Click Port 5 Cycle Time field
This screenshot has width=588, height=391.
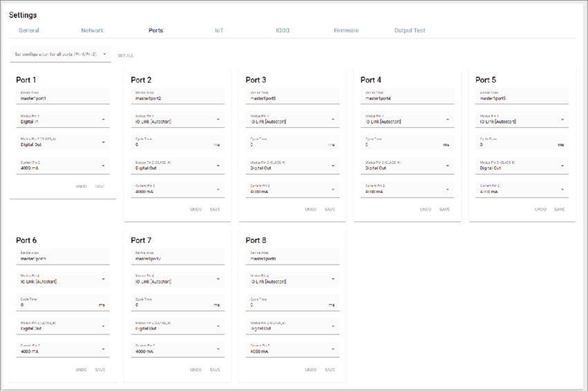pyautogui.click(x=522, y=142)
